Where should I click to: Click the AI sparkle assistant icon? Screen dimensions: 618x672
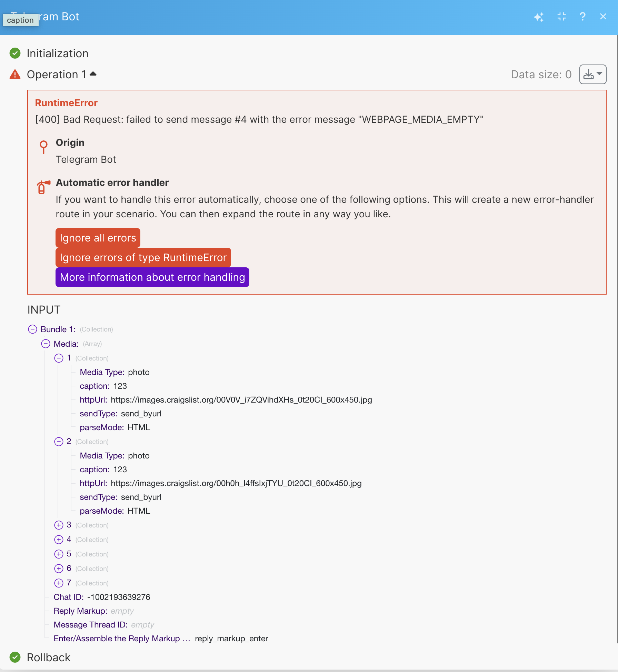[x=539, y=17]
